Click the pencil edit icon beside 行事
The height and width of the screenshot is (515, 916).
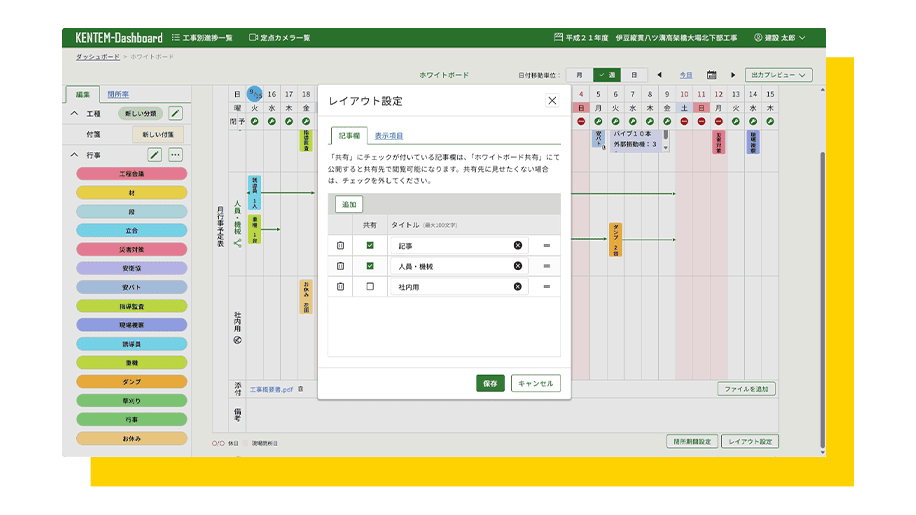pyautogui.click(x=154, y=155)
